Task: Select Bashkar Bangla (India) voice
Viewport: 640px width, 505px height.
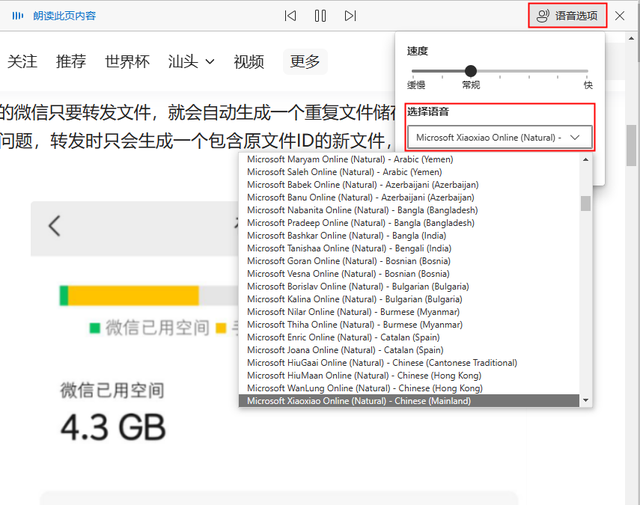Action: pos(409,236)
